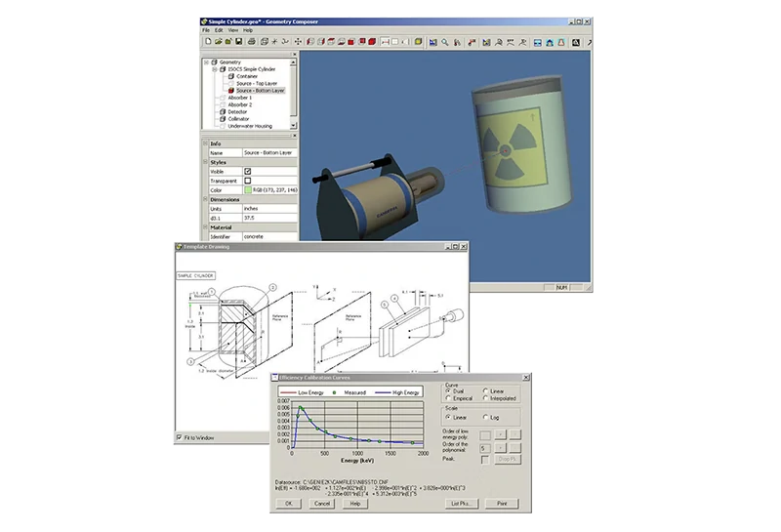
Task: Click Collimator cube icon in the tree
Action: point(223,119)
